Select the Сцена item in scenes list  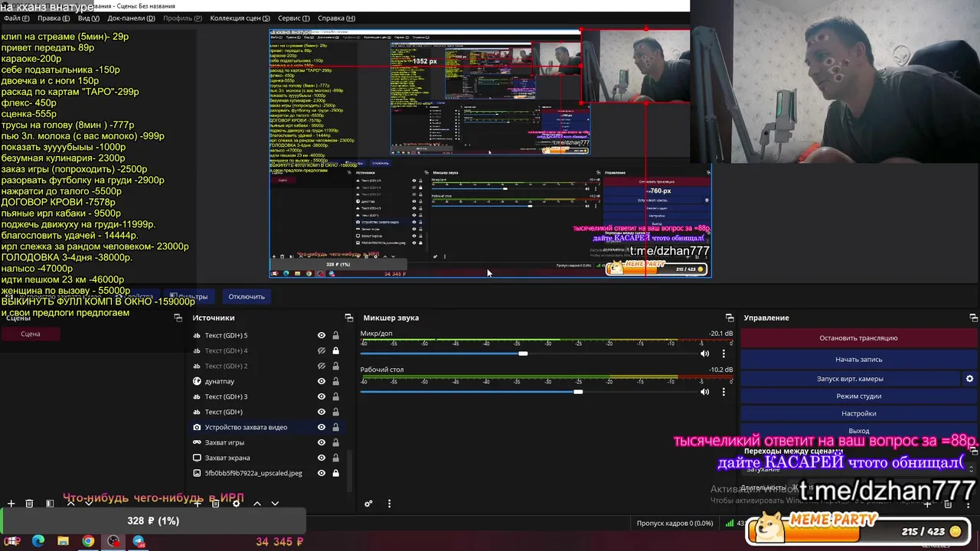click(31, 334)
